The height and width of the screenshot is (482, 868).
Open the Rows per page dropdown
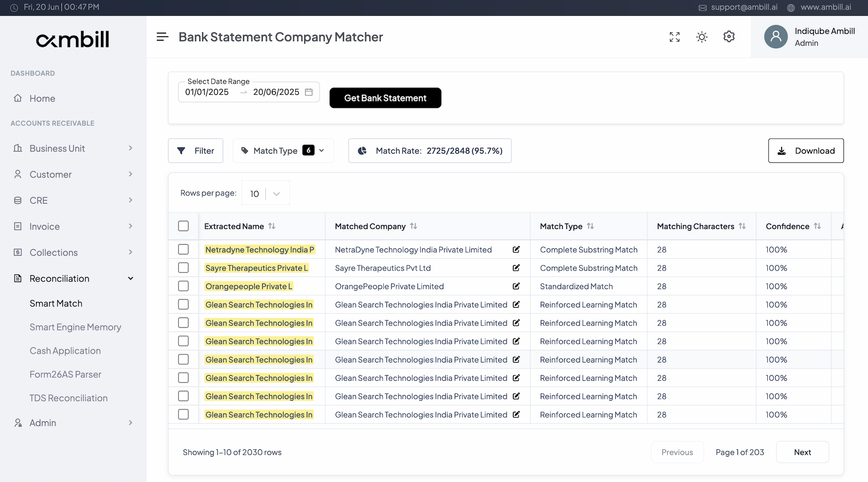pyautogui.click(x=266, y=193)
